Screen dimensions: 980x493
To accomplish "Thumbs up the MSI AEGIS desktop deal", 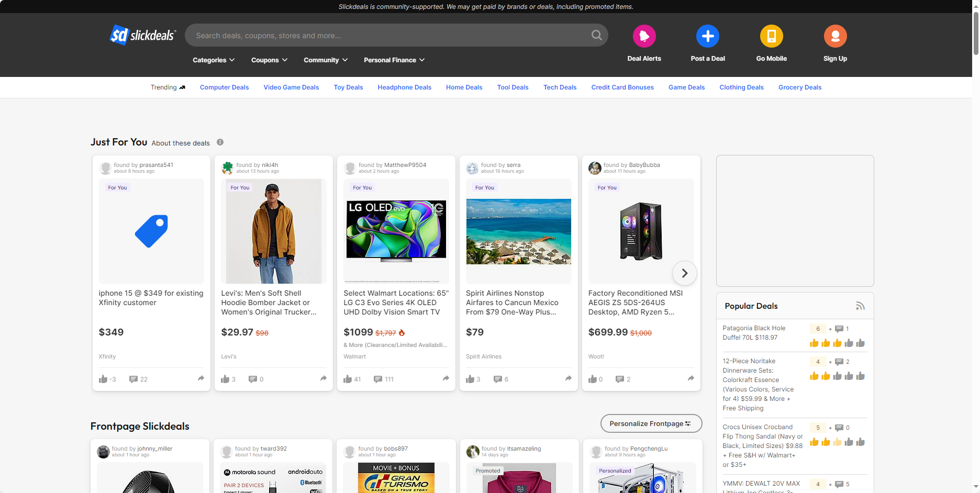I will click(x=593, y=379).
